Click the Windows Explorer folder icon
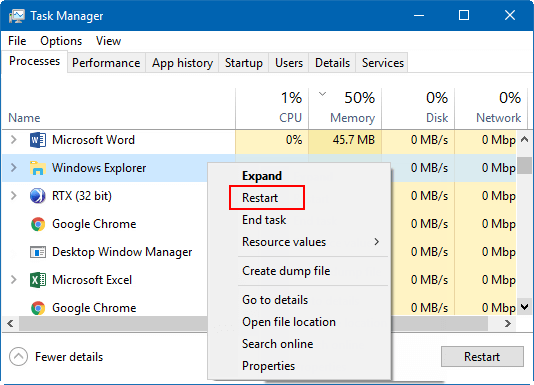534x385 pixels. point(38,168)
